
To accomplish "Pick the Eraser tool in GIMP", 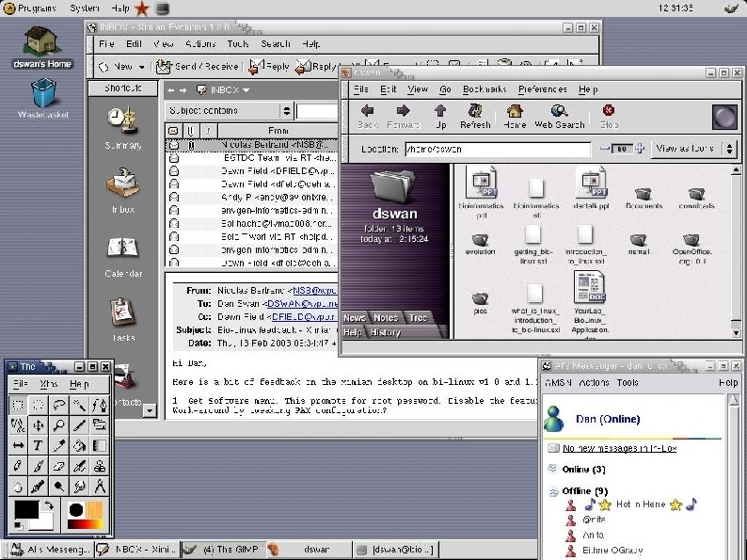I will [58, 466].
